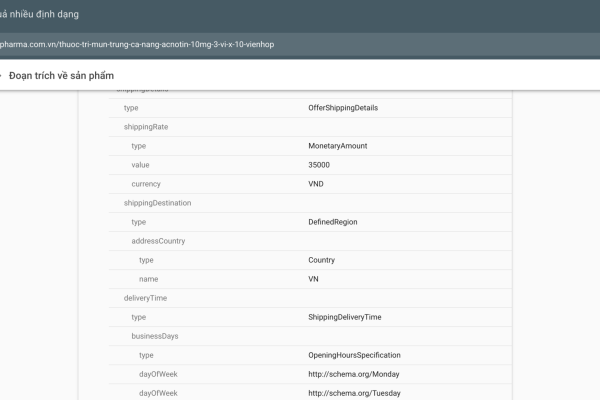Click the shippingDestination property row
The image size is (600, 400).
157,203
